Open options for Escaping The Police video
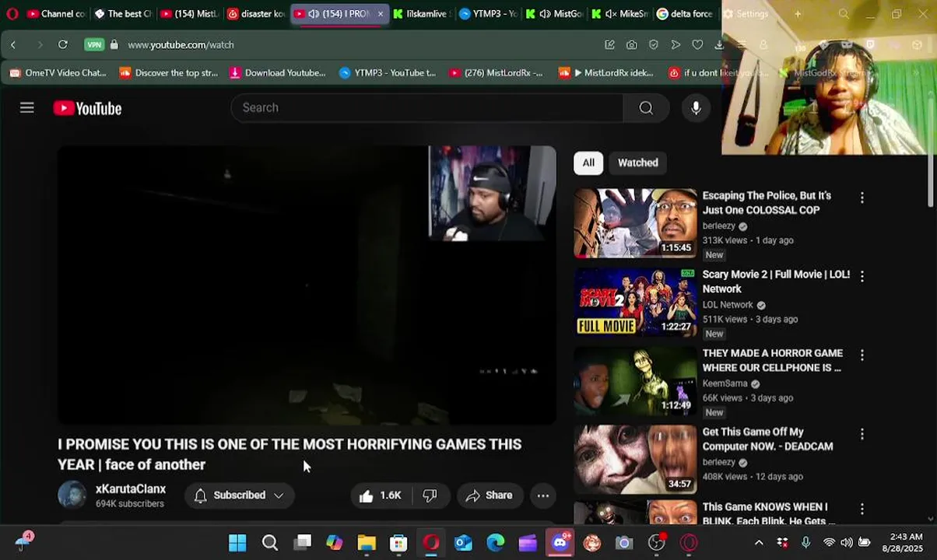This screenshot has width=937, height=560. coord(862,198)
